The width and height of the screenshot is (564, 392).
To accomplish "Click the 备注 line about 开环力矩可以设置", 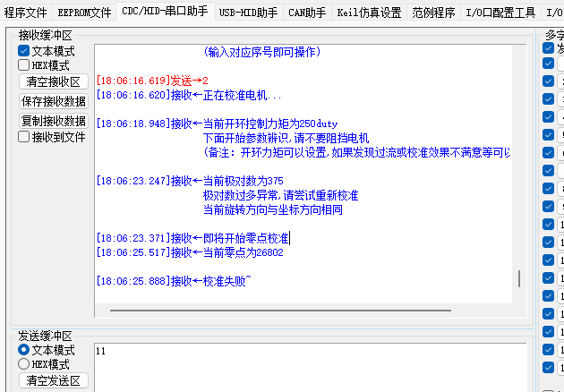I will [x=356, y=152].
